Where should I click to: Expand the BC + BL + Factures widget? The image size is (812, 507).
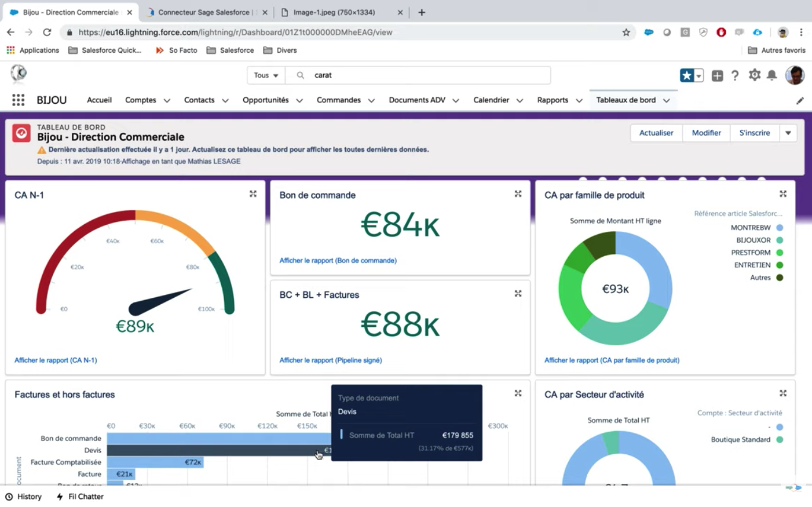click(518, 294)
